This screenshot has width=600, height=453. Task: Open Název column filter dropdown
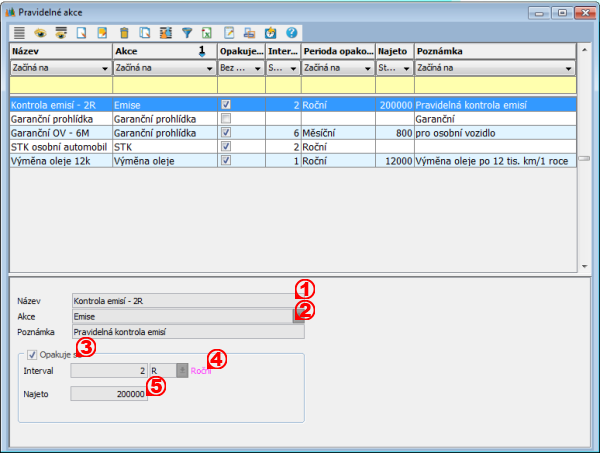(x=104, y=69)
